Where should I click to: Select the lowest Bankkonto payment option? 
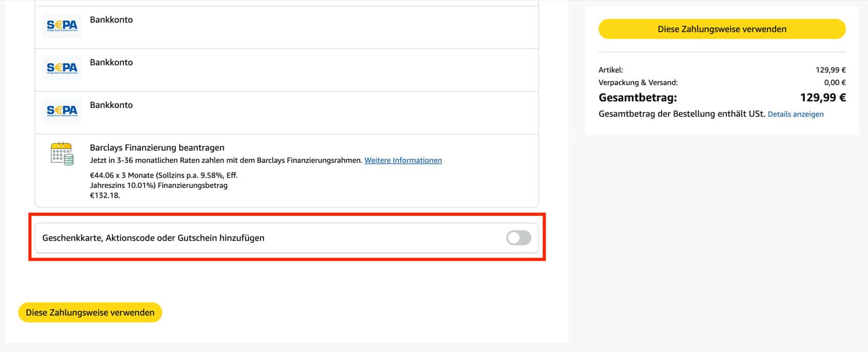pyautogui.click(x=111, y=105)
